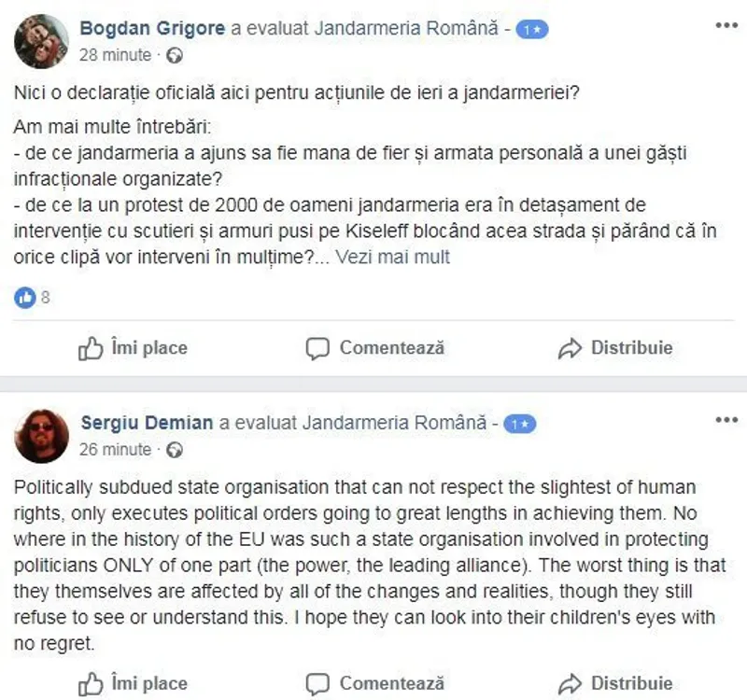Click the thumbs-up icon on Sergiu's post
This screenshot has height=700, width=747.
(x=90, y=684)
